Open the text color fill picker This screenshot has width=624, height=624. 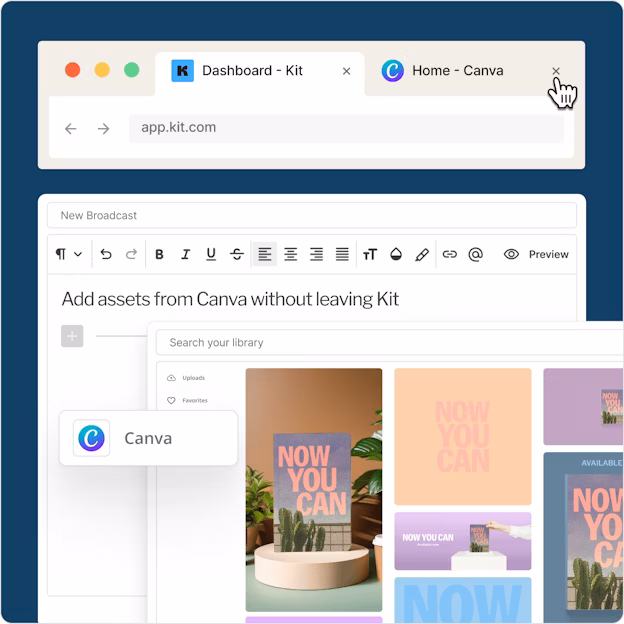pyautogui.click(x=396, y=255)
